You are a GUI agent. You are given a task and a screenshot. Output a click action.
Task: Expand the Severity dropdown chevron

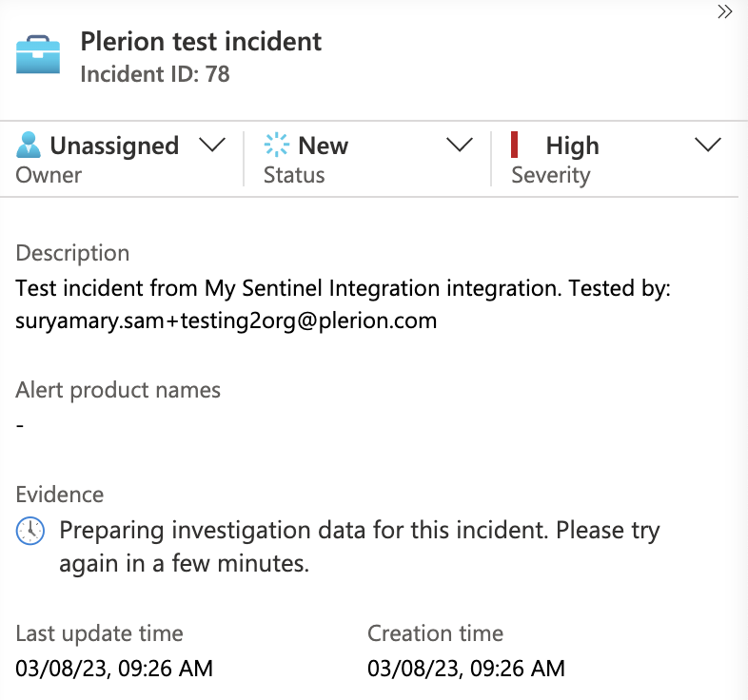(x=707, y=145)
